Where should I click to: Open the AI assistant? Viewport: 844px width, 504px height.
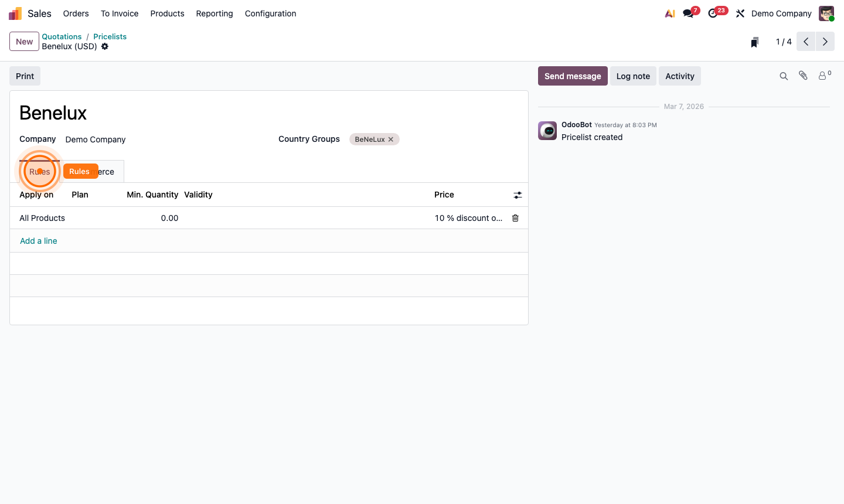tap(669, 13)
